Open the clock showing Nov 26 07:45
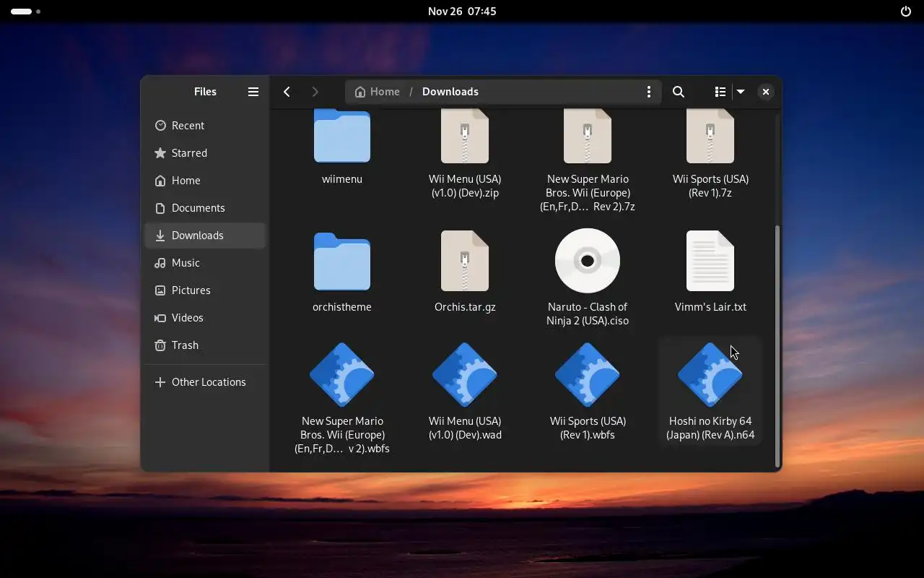The height and width of the screenshot is (578, 924). coord(462,12)
